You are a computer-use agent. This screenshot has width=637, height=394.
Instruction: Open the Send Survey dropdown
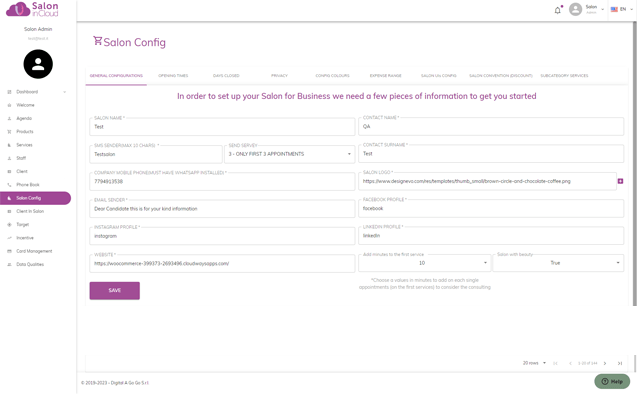pyautogui.click(x=290, y=154)
